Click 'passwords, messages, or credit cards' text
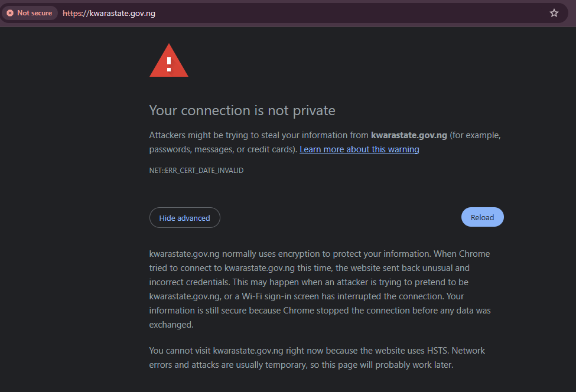This screenshot has height=392, width=576. [x=222, y=149]
